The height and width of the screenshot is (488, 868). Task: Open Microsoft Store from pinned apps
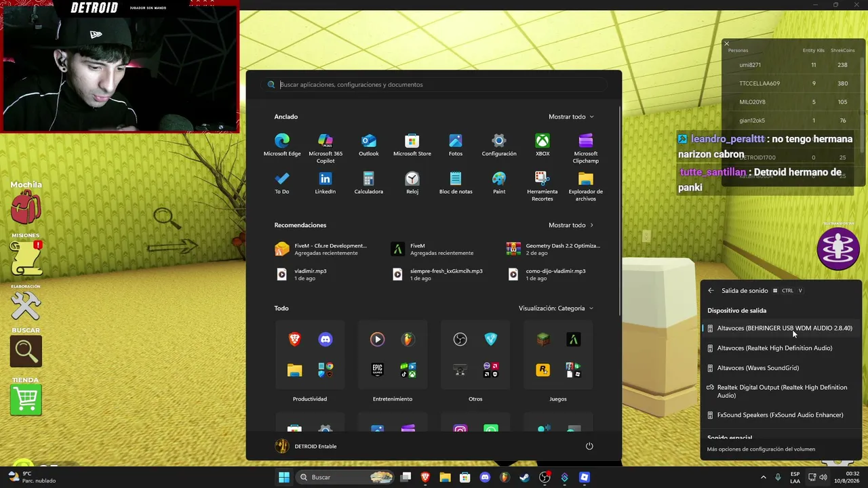point(412,145)
